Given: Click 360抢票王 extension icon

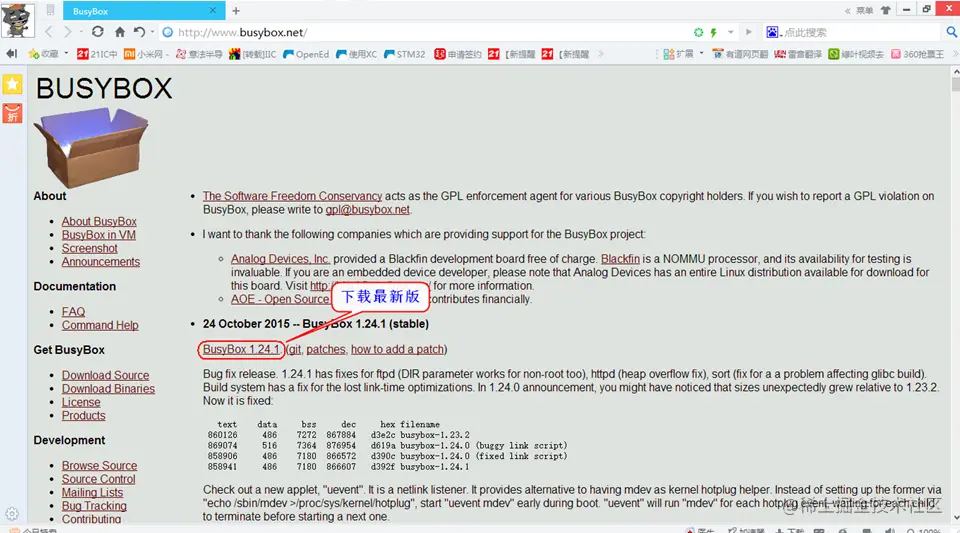Looking at the screenshot, I should (x=917, y=54).
